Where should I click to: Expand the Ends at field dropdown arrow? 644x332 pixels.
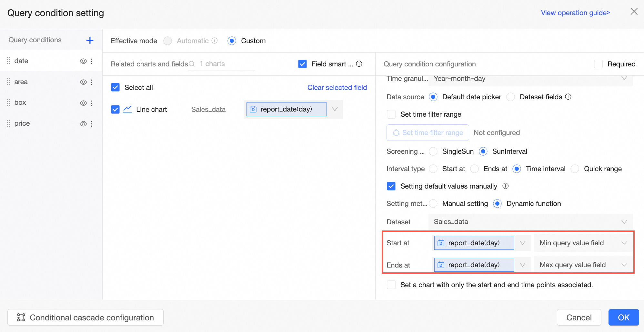click(523, 265)
